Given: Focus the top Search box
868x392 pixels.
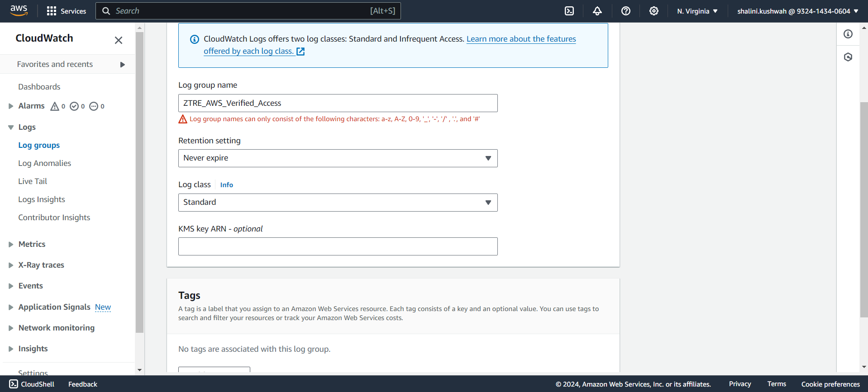Looking at the screenshot, I should [x=248, y=11].
